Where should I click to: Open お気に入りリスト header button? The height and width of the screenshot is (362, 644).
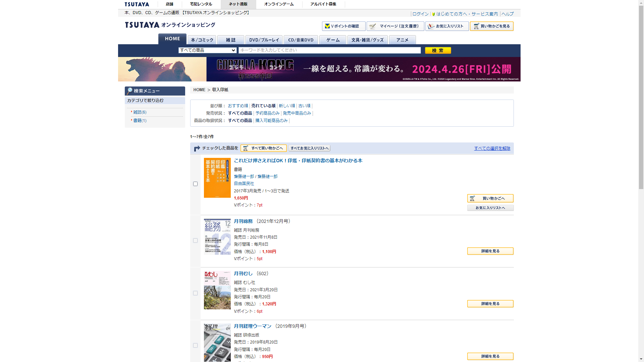click(x=447, y=26)
